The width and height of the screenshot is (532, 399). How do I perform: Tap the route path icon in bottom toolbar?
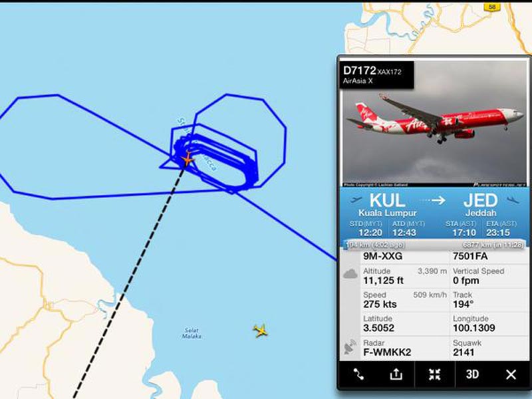[358, 374]
